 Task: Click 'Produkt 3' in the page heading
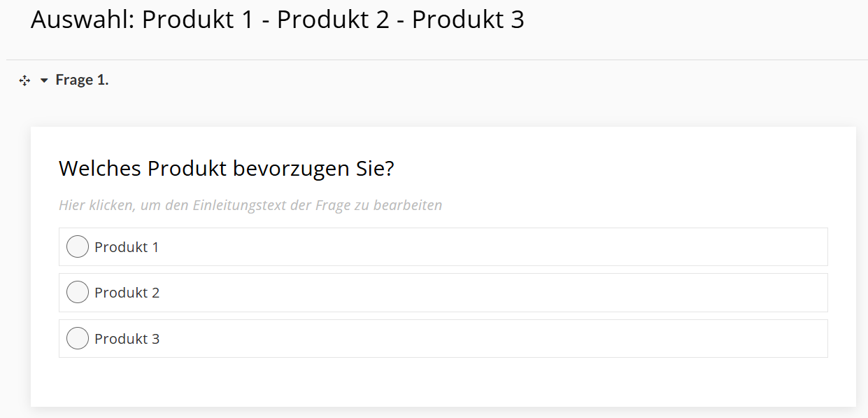pyautogui.click(x=467, y=20)
